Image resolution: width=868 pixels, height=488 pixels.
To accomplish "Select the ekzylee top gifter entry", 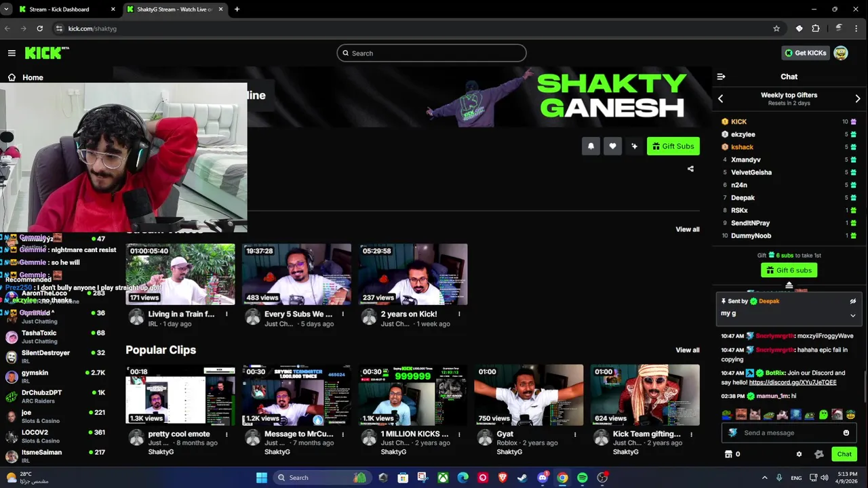I will click(x=789, y=134).
